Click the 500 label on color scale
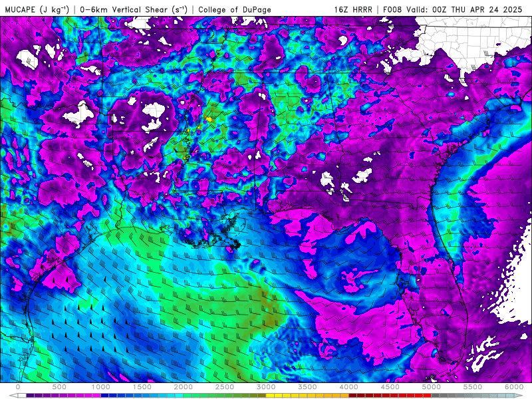532x399 pixels. [x=59, y=387]
